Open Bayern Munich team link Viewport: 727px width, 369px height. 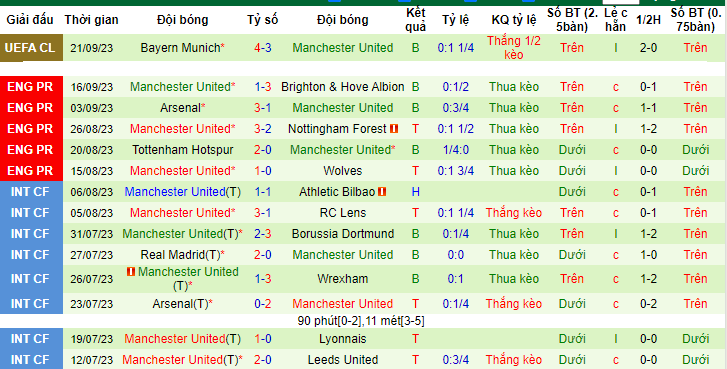[180, 48]
